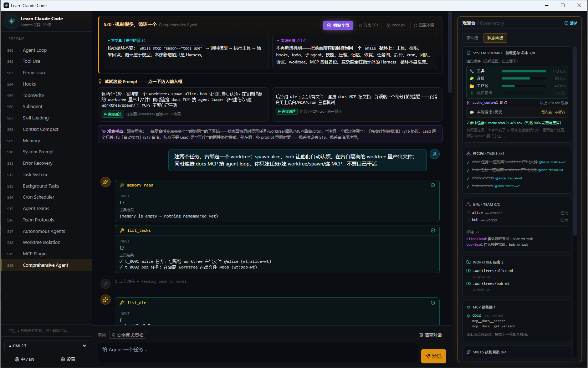Open the KIMI 2.7 model dropdown
This screenshot has height=368, width=588.
[x=46, y=346]
